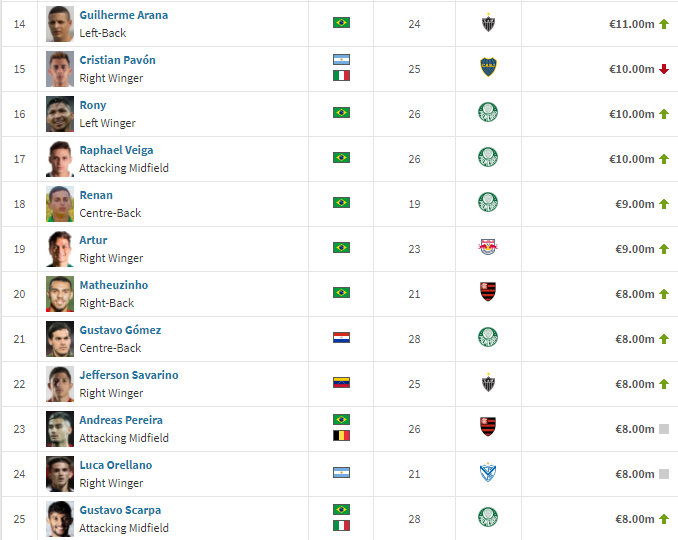Click Gustavo Gómez's portrait thumbnail
The width and height of the screenshot is (678, 540).
click(x=60, y=339)
